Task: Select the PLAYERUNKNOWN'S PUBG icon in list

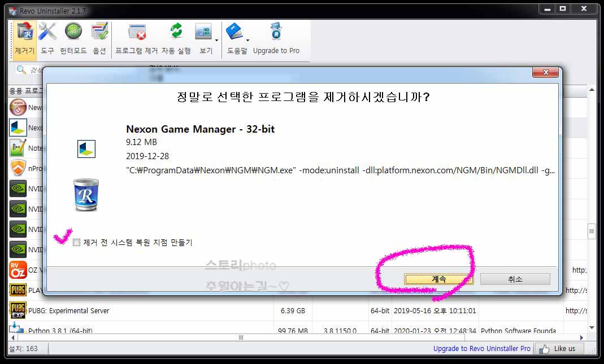Action: 18,290
